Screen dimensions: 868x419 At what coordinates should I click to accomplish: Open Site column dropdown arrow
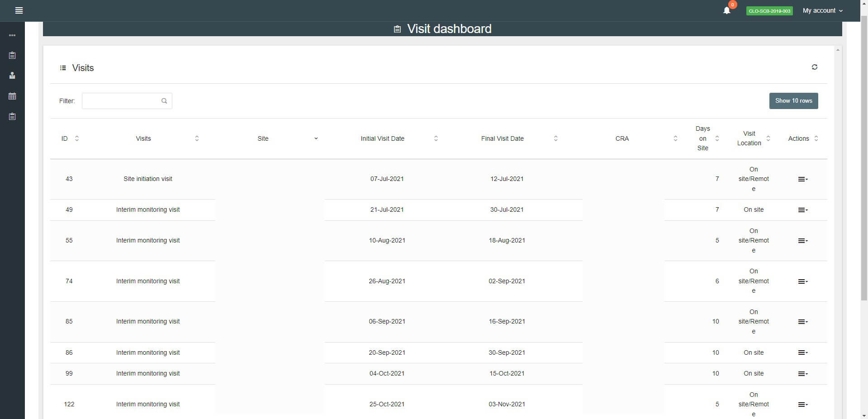[316, 138]
